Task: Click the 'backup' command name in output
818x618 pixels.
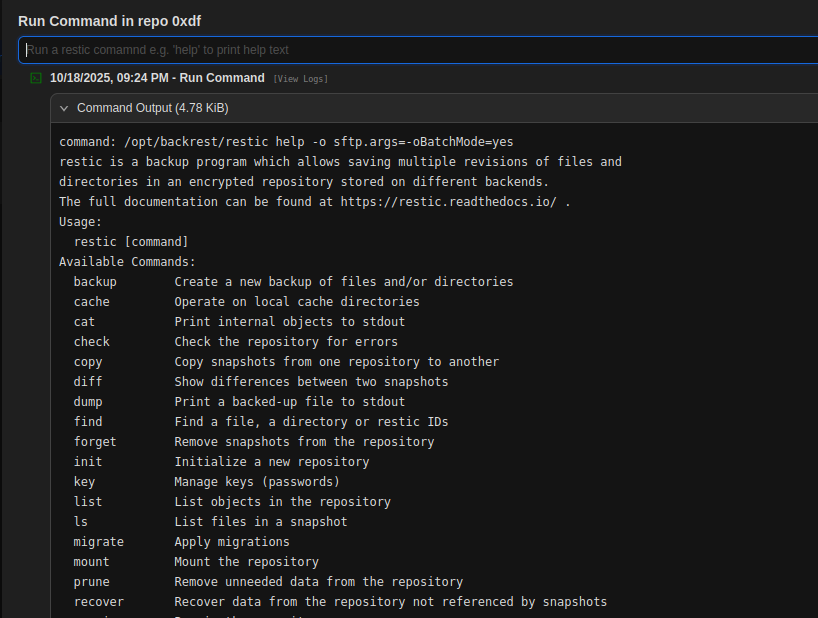Action: point(95,282)
